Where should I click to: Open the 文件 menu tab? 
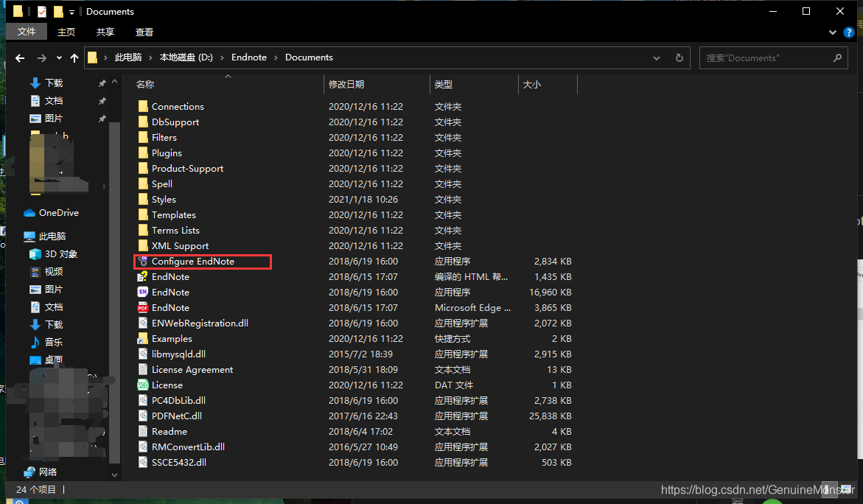(x=27, y=32)
